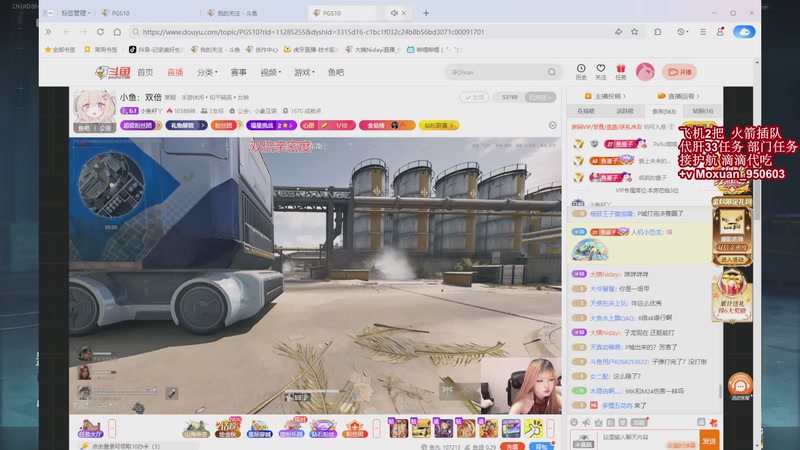800x450 pixels.
Task: Switch to the 在线榜 tab
Action: pos(586,111)
